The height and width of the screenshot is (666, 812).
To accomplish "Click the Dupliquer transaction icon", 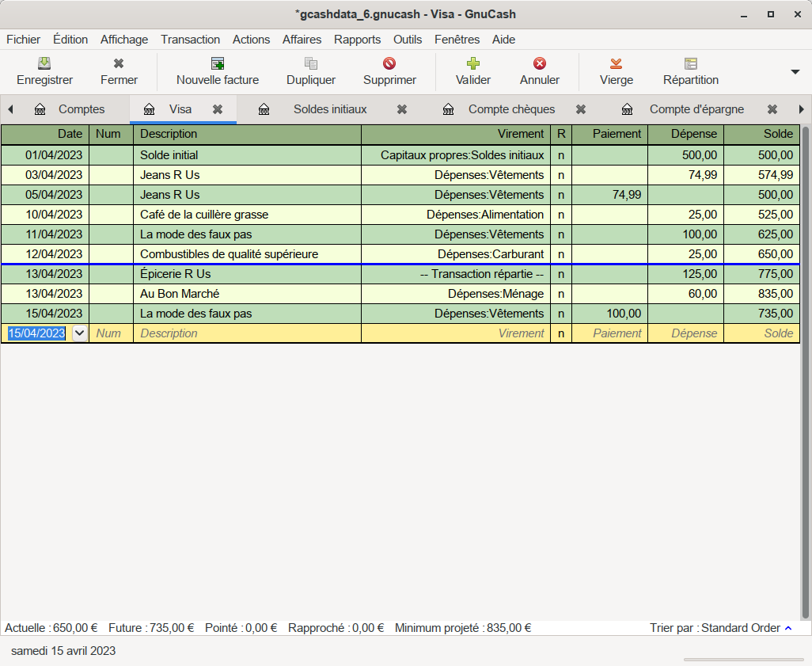I will tap(311, 64).
